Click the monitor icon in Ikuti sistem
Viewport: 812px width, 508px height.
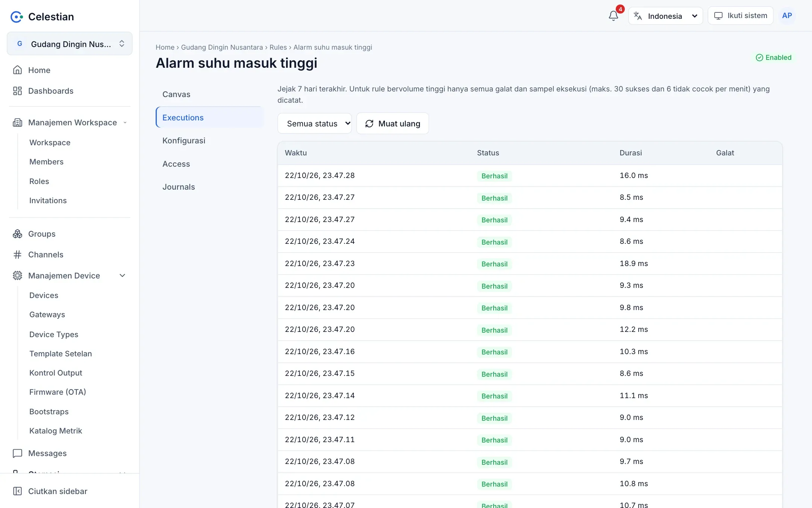tap(718, 16)
